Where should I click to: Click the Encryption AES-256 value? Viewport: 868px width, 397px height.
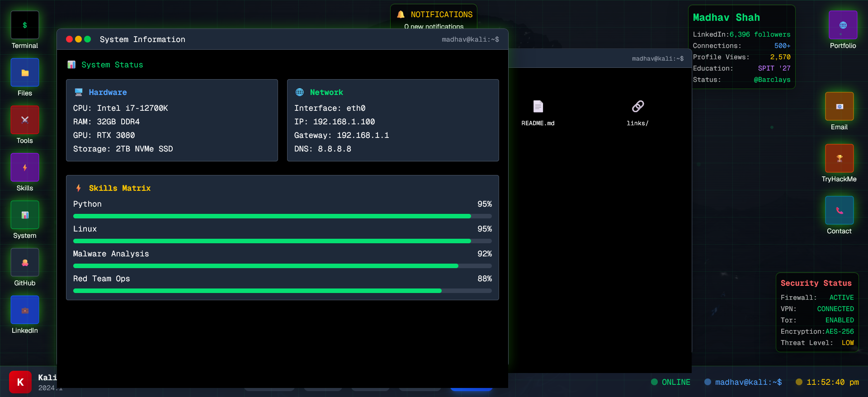840,331
